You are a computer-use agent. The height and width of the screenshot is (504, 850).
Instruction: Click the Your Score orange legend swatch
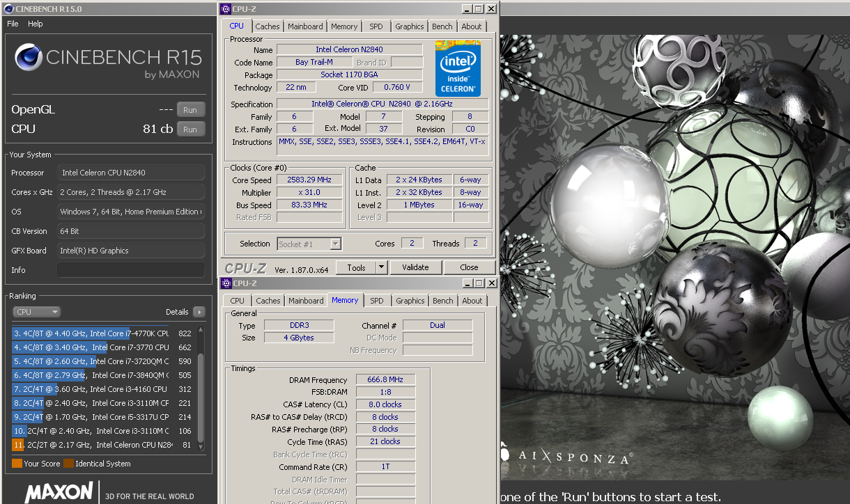click(17, 464)
